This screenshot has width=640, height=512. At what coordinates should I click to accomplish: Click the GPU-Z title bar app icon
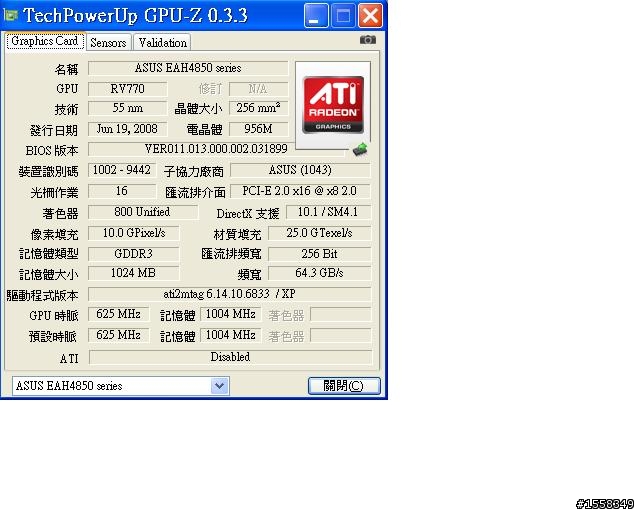[11, 16]
